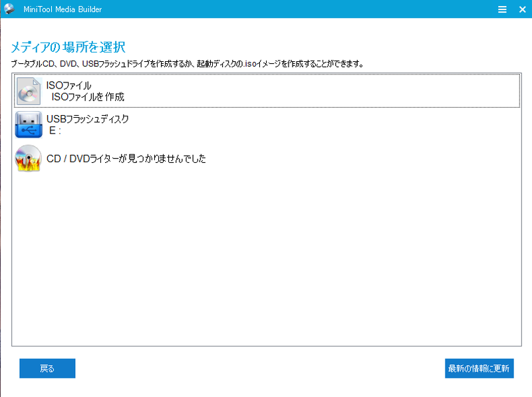Click the burning CD/DVD writer icon
The height and width of the screenshot is (397, 532).
(x=29, y=158)
